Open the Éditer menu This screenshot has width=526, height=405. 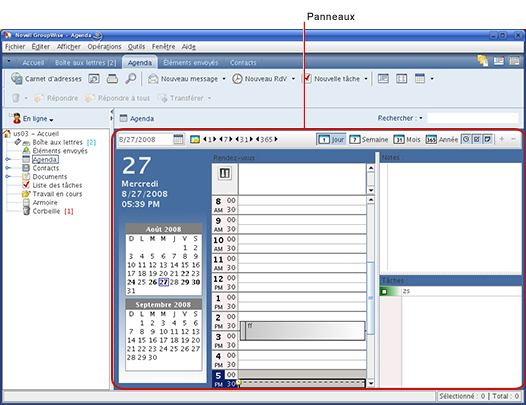pos(41,47)
